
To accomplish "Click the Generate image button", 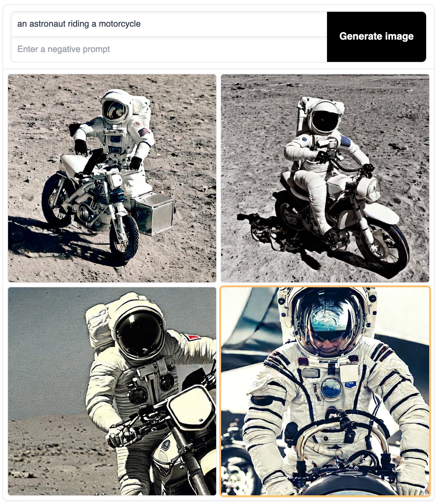I will (376, 37).
